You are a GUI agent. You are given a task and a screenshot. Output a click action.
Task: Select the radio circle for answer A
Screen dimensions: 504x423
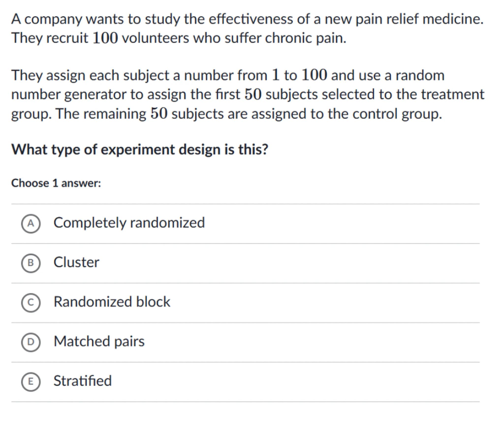[31, 223]
